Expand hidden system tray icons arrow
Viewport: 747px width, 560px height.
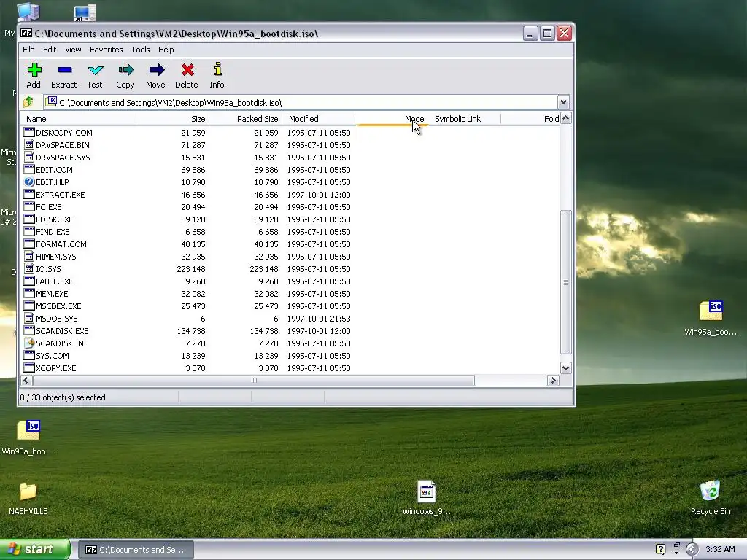click(692, 549)
